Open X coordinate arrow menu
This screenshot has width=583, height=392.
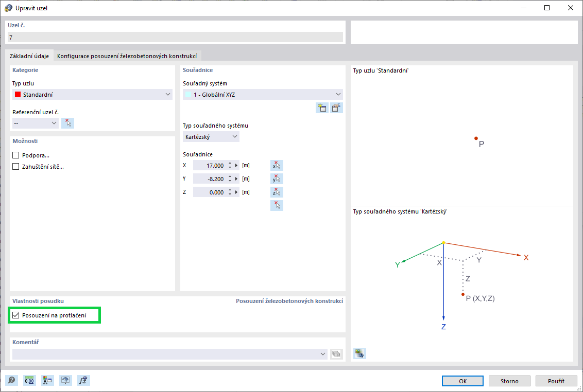pos(236,165)
